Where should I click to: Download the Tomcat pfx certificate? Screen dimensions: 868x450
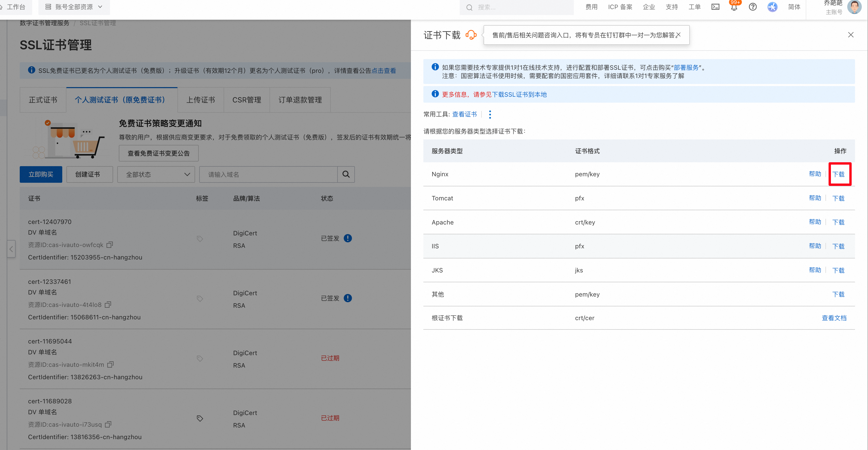838,198
